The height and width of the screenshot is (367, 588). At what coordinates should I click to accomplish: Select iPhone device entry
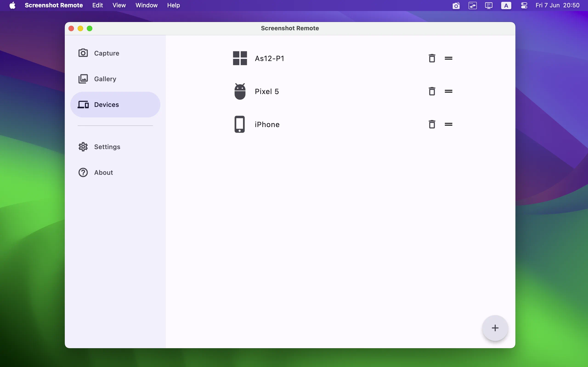point(267,124)
